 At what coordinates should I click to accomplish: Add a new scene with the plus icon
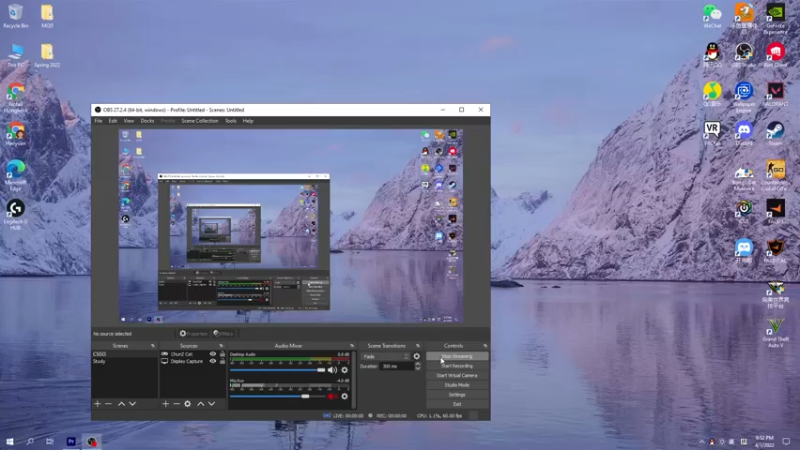coord(97,404)
